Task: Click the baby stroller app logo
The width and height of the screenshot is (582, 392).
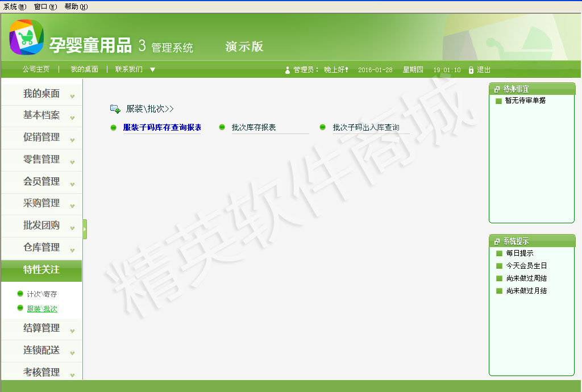Action: click(26, 37)
